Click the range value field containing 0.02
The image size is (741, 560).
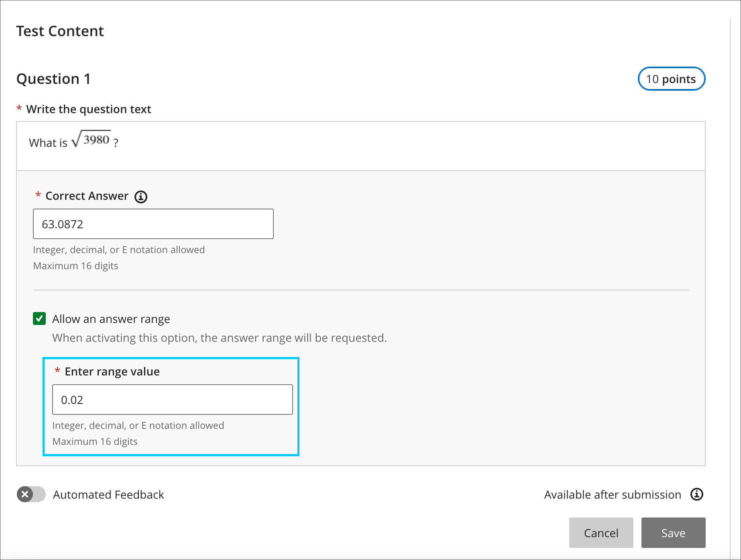point(172,400)
